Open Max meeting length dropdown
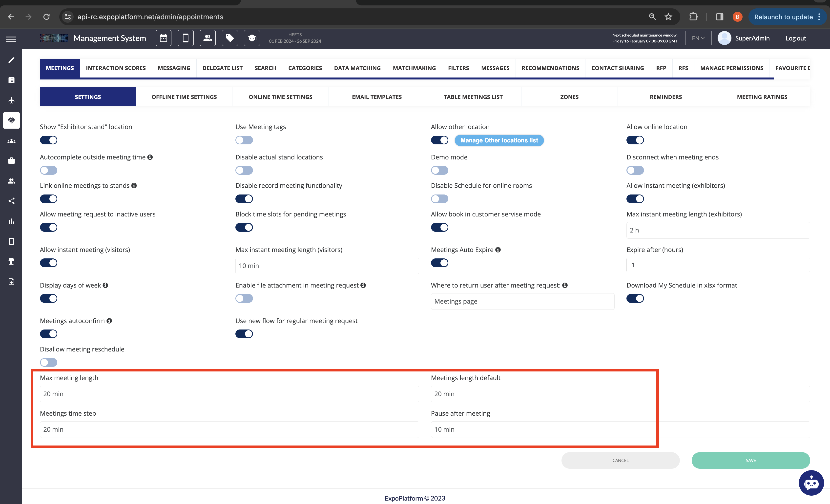Screen dimensions: 830x504 point(229,394)
